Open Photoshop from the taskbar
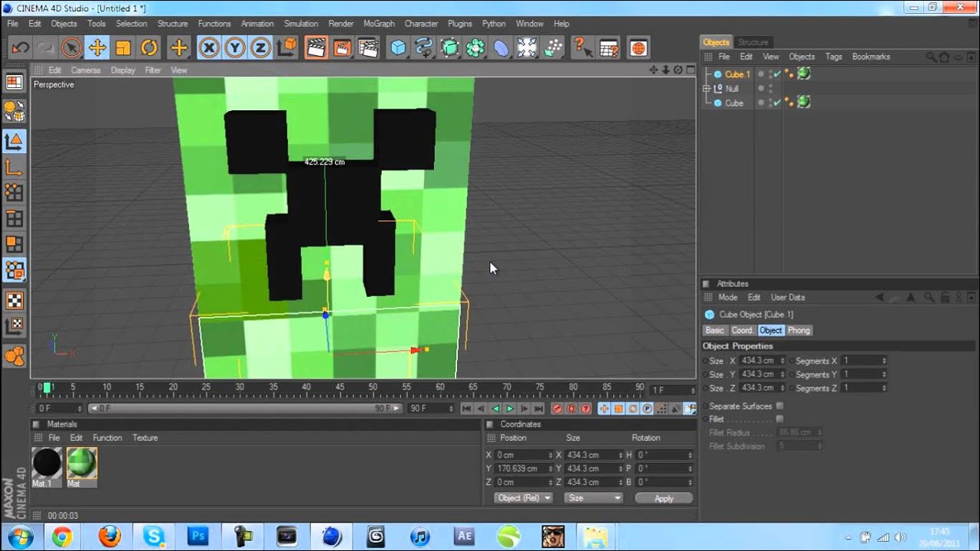This screenshot has width=980, height=551. click(x=198, y=536)
